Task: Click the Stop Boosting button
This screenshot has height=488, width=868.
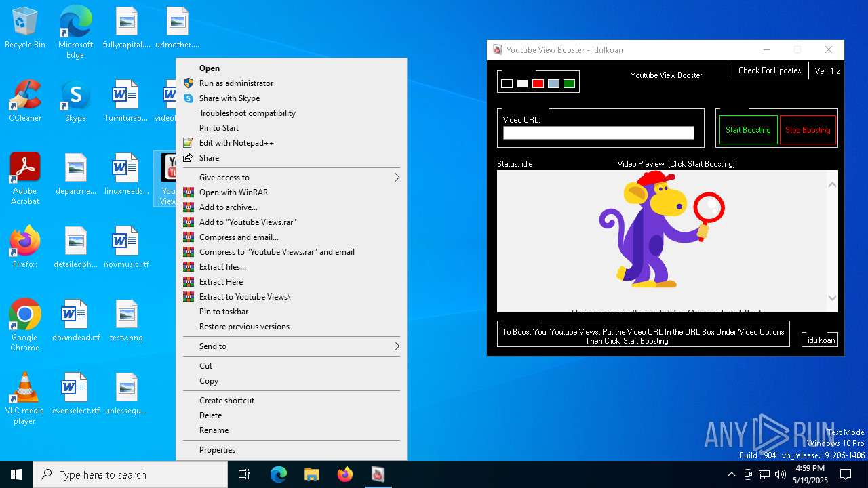Action: point(808,130)
